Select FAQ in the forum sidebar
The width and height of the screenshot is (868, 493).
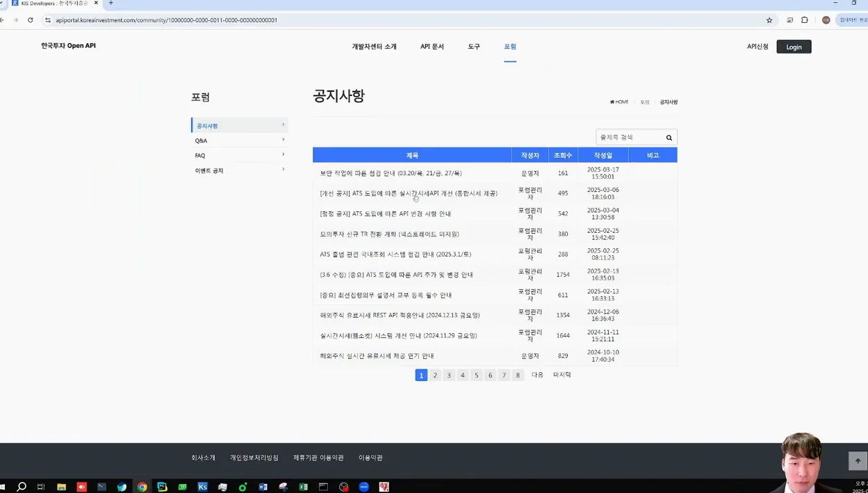(x=200, y=156)
